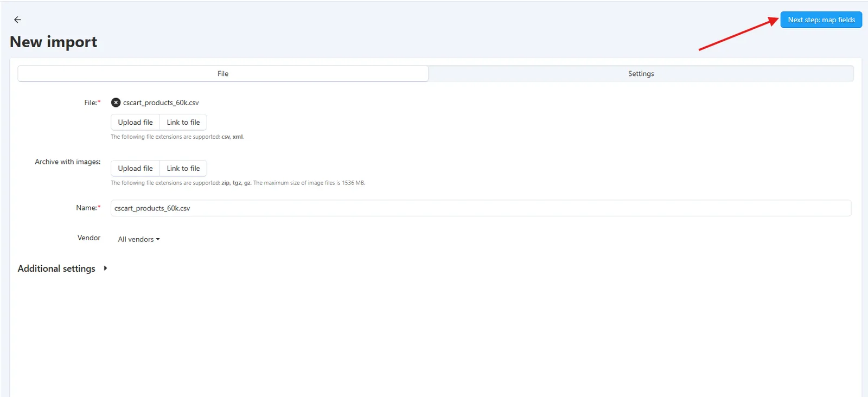The height and width of the screenshot is (397, 868).
Task: Click the Archive with images label
Action: (x=68, y=162)
